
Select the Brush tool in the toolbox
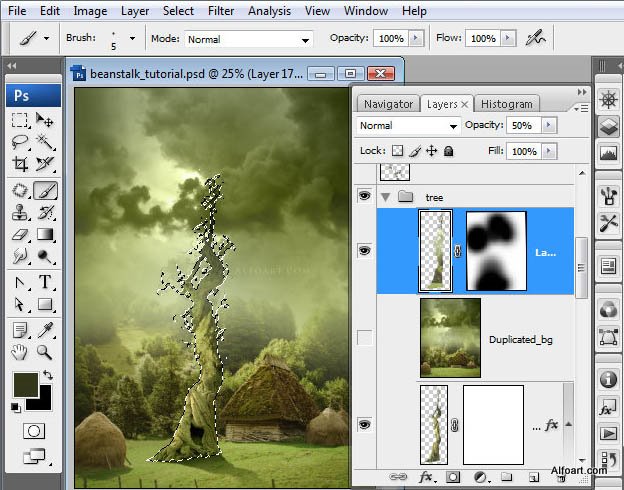tap(45, 190)
